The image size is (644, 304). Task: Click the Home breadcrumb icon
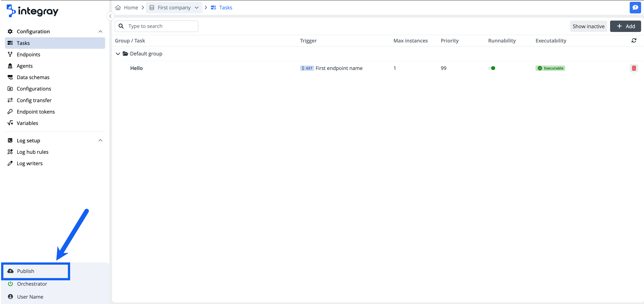(118, 8)
